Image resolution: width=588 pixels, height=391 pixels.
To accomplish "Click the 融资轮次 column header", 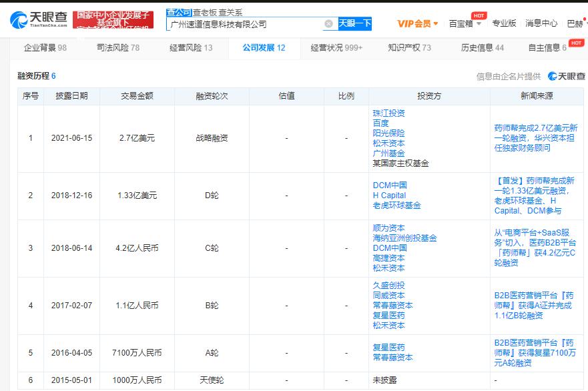I will (x=212, y=96).
